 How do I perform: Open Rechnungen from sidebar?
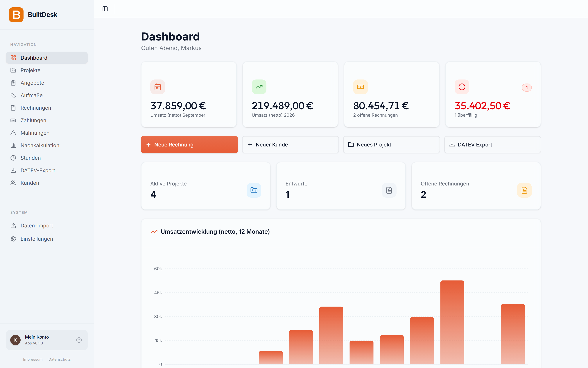click(x=47, y=108)
